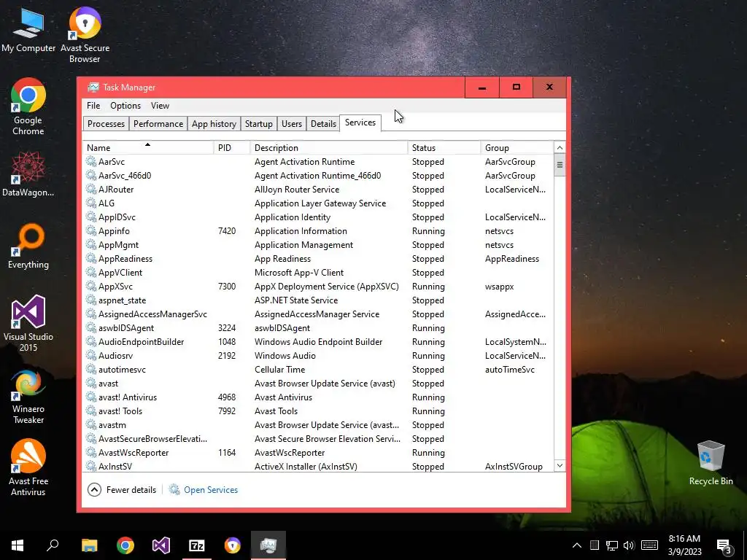The height and width of the screenshot is (560, 747).
Task: Click the Chrome icon on the taskbar
Action: click(x=125, y=545)
